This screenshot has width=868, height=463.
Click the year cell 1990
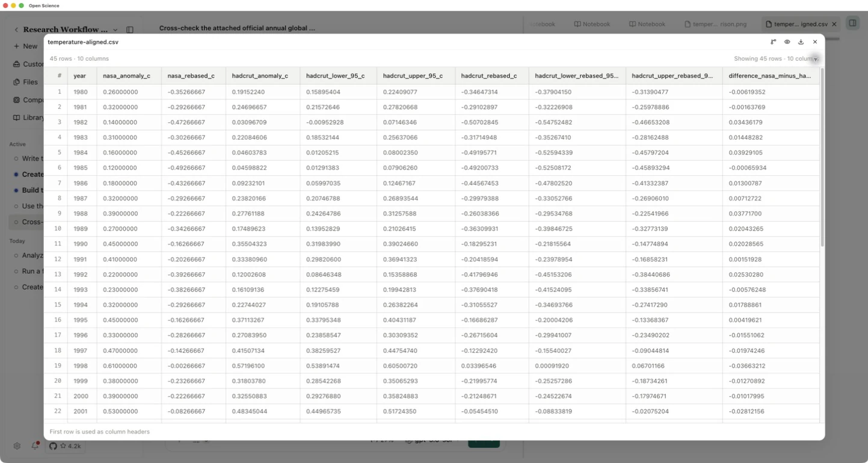pos(81,244)
